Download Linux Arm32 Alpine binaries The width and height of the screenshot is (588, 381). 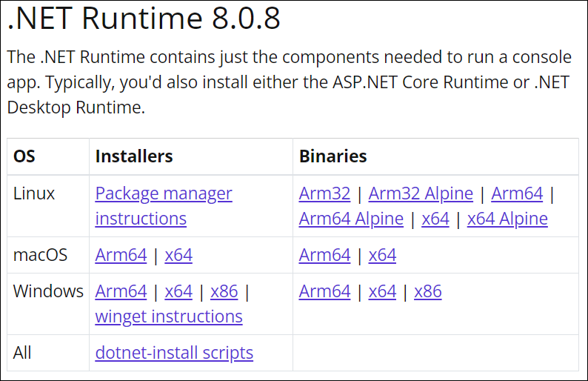tap(421, 194)
